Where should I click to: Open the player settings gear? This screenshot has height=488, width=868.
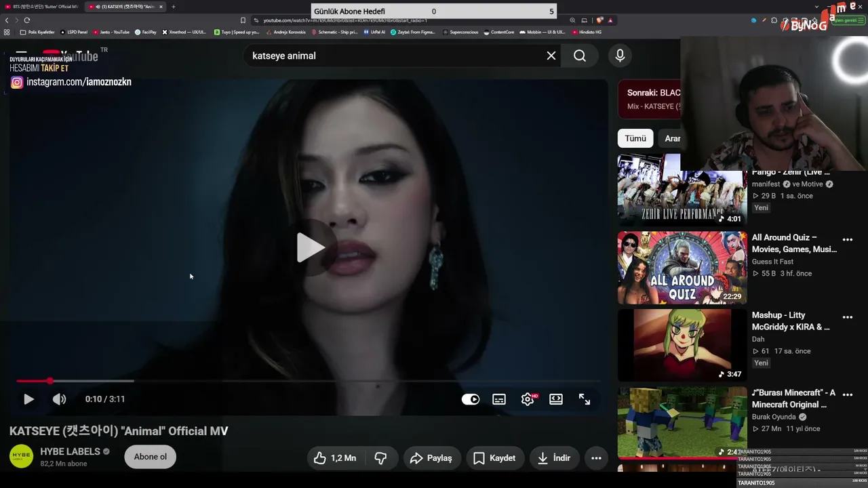(528, 399)
